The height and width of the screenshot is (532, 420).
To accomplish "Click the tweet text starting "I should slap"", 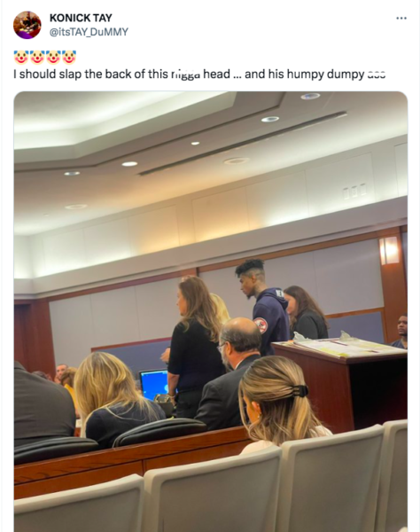I will (x=199, y=74).
